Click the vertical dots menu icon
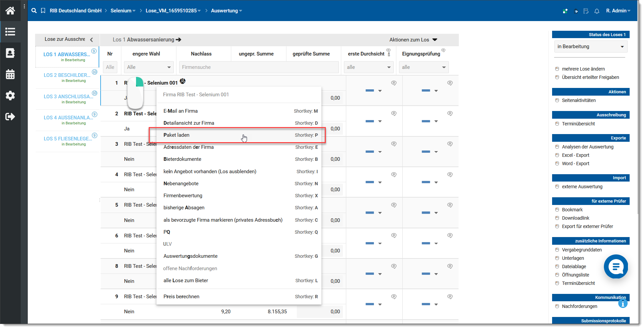 pos(24,6)
